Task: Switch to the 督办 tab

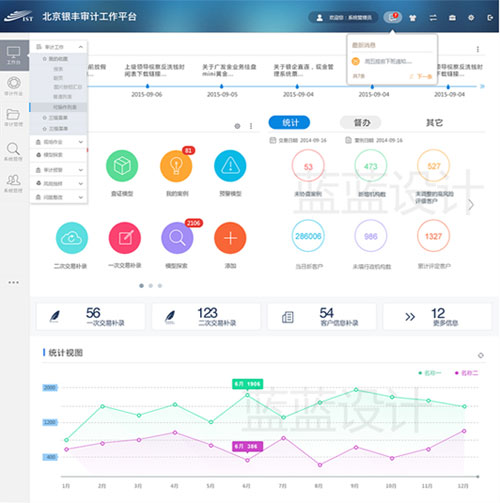Action: [361, 123]
